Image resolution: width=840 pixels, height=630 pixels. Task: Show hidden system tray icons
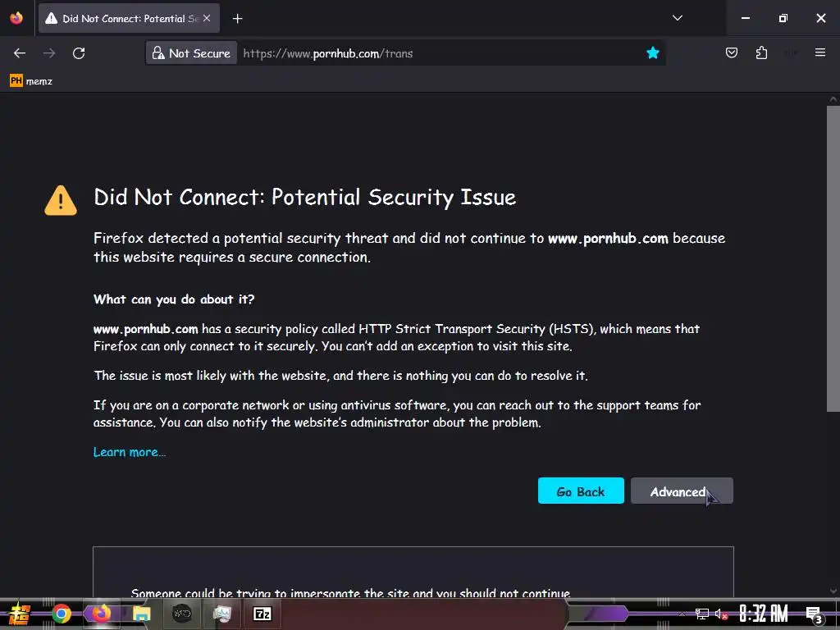pyautogui.click(x=682, y=614)
